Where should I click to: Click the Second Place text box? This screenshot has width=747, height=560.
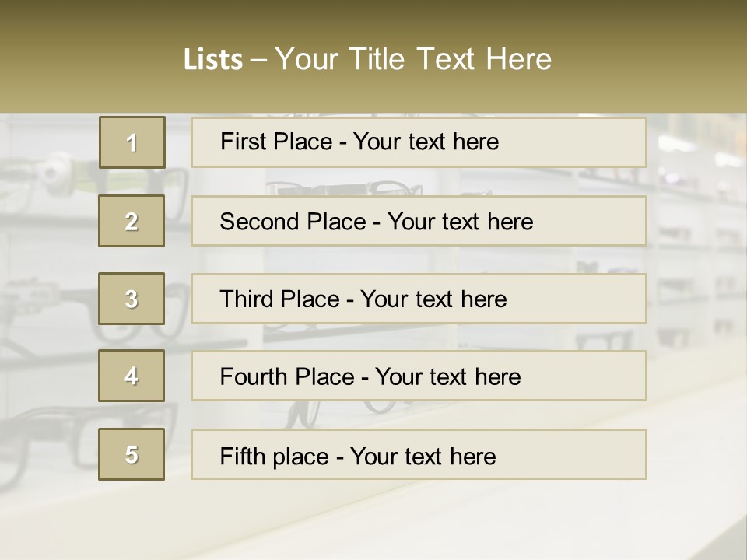pyautogui.click(x=419, y=221)
